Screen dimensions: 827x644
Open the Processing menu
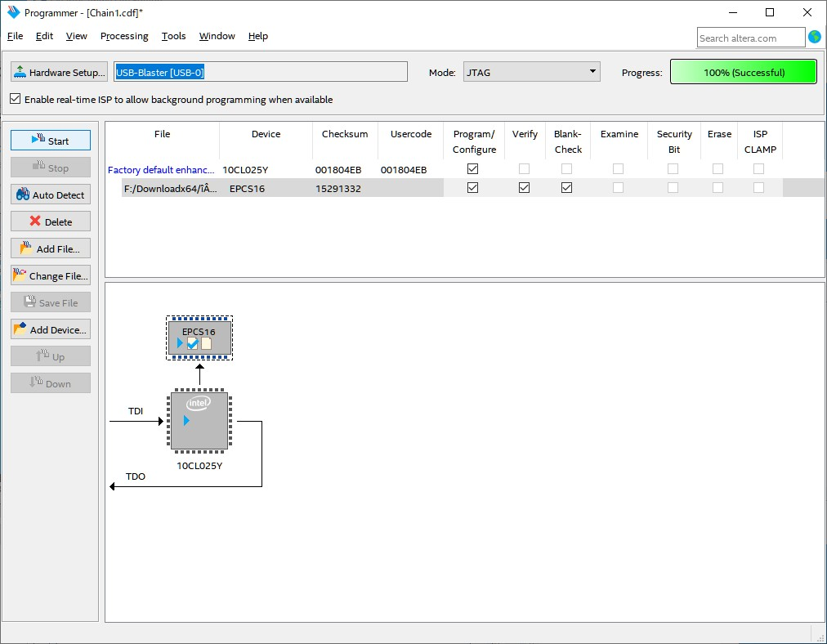click(x=124, y=36)
